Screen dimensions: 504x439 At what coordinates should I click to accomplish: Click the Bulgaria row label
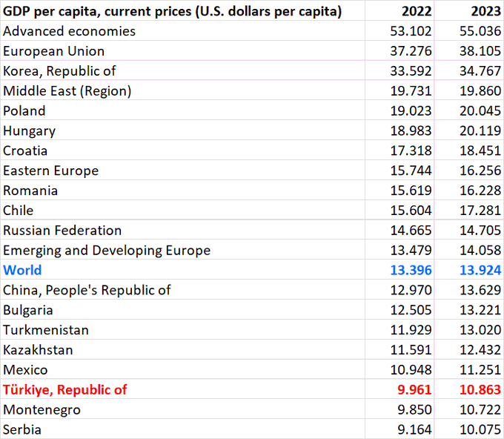click(x=27, y=311)
